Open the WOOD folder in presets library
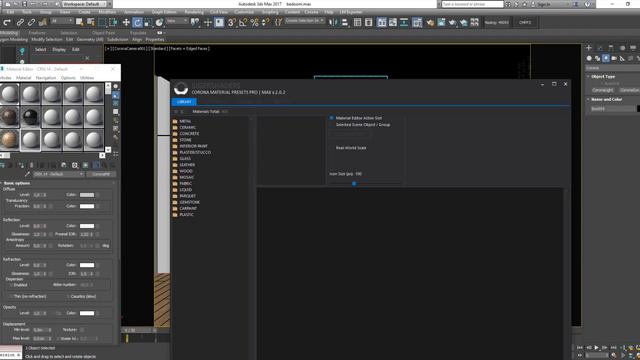The height and width of the screenshot is (360, 640). 186,171
